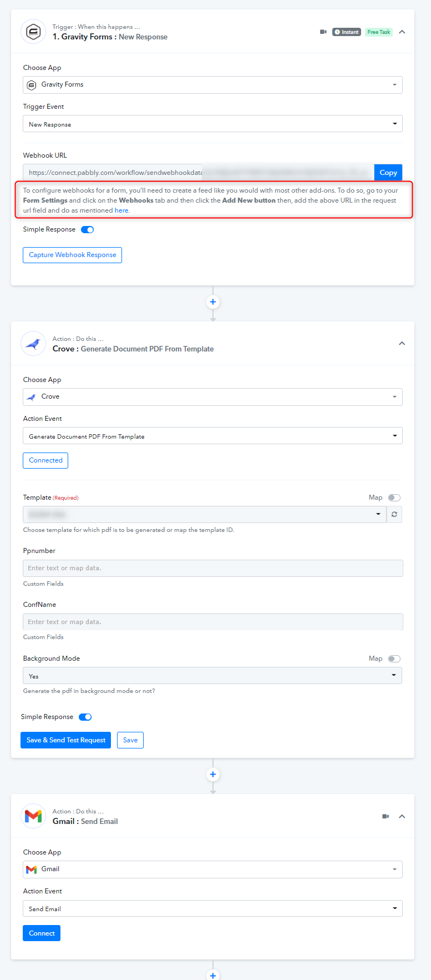Click the Webhook URL field
The image size is (431, 980).
199,173
